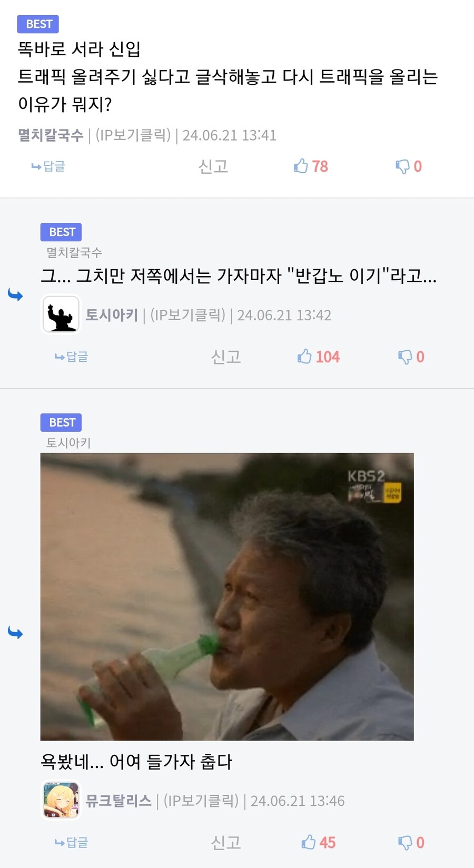
Task: Reveal IP (IP보기클릭) for 토시아키
Action: pos(188,315)
